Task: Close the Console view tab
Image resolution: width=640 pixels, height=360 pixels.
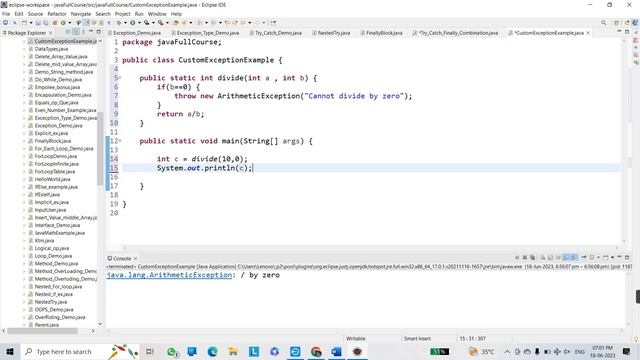Action: [x=135, y=258]
